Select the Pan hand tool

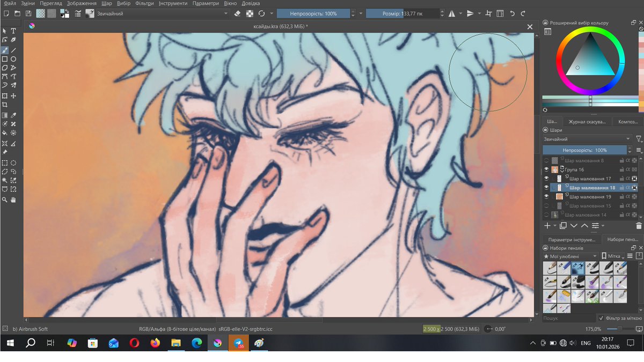coord(13,200)
